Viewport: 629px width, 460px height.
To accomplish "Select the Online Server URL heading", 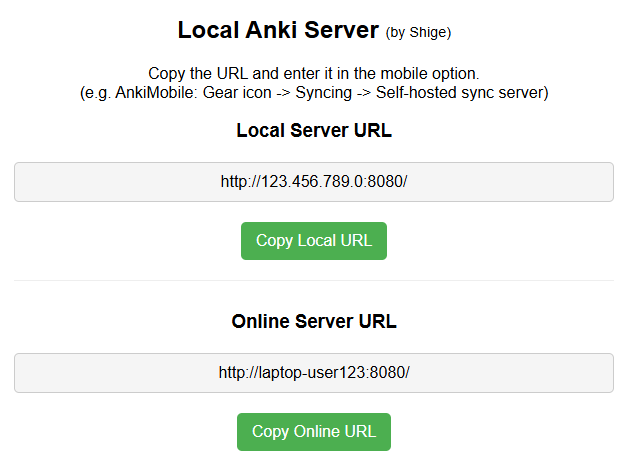I will 313,322.
